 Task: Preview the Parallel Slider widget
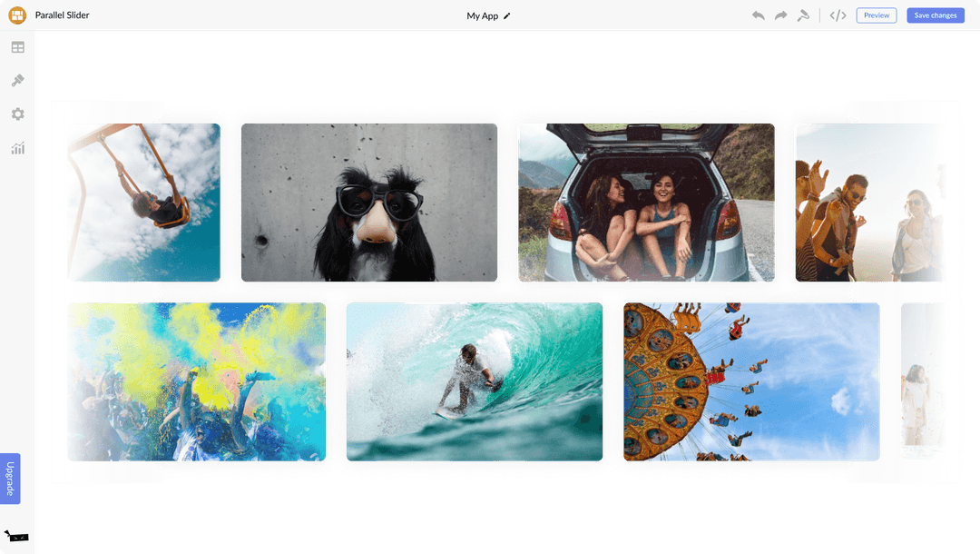tap(876, 15)
